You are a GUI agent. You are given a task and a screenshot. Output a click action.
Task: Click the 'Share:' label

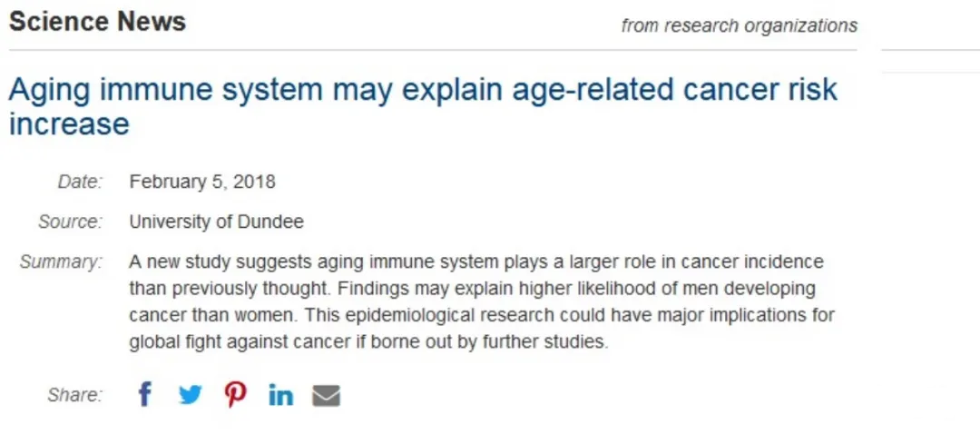click(x=75, y=396)
